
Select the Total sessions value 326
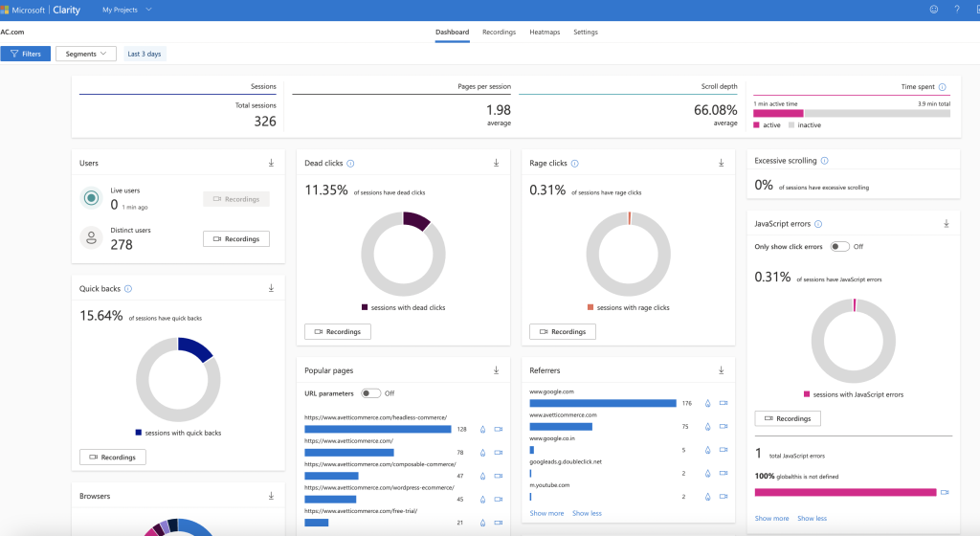(x=265, y=122)
